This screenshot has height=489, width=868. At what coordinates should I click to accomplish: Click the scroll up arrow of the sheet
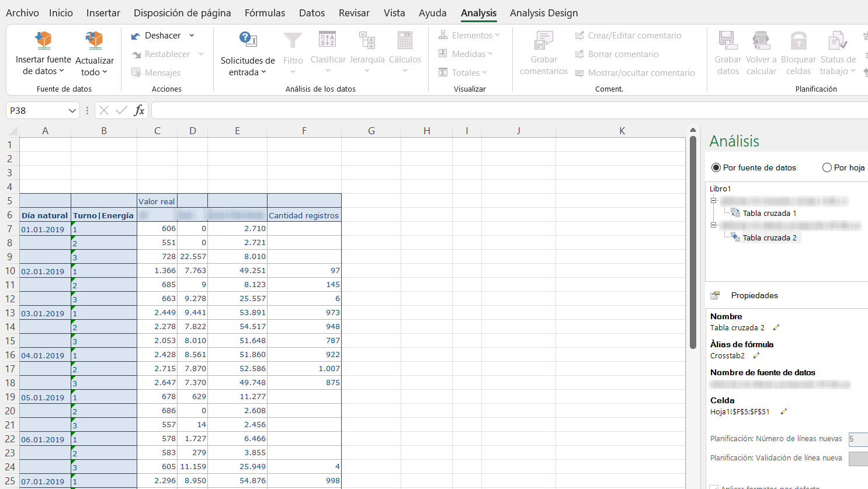tap(693, 130)
